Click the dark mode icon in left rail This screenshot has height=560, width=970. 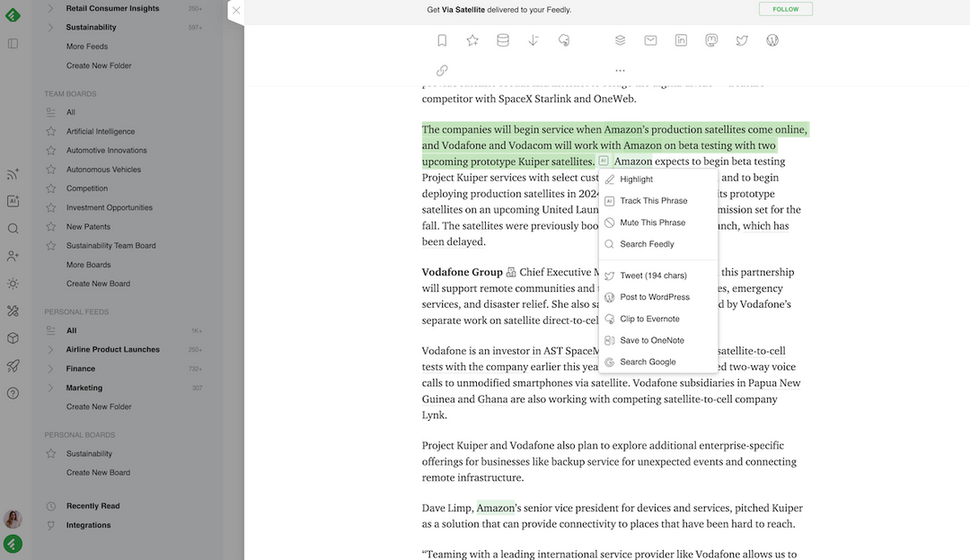point(13,284)
